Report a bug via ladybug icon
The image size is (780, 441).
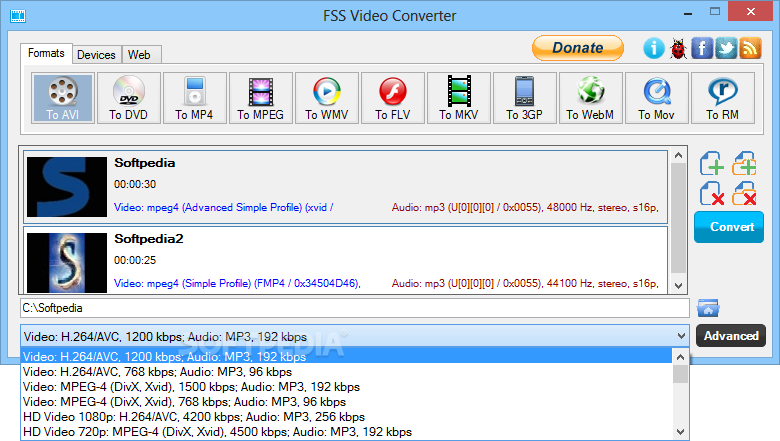click(678, 48)
